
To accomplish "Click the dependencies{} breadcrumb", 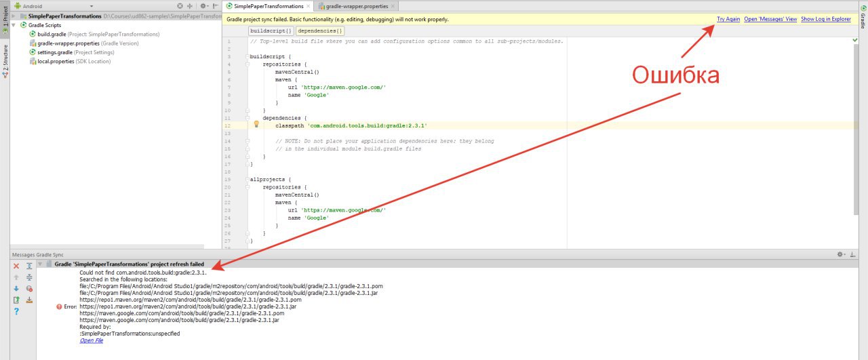I will (320, 31).
